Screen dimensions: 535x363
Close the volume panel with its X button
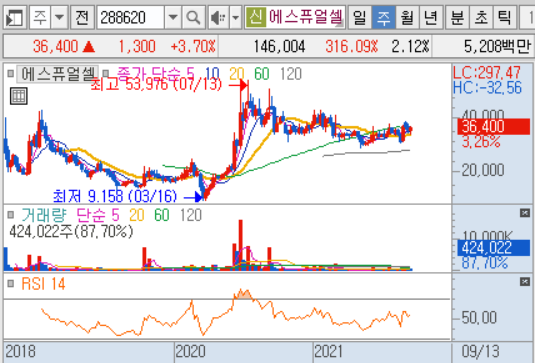pyautogui.click(x=525, y=213)
